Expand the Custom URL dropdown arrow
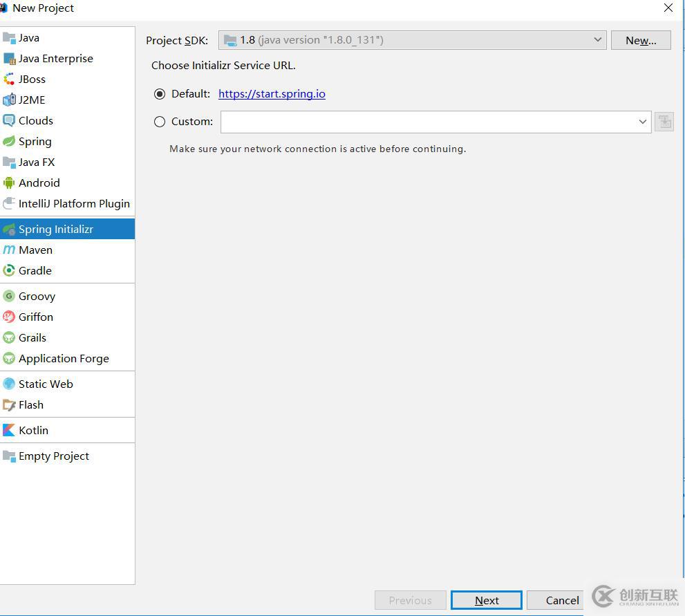 tap(642, 122)
